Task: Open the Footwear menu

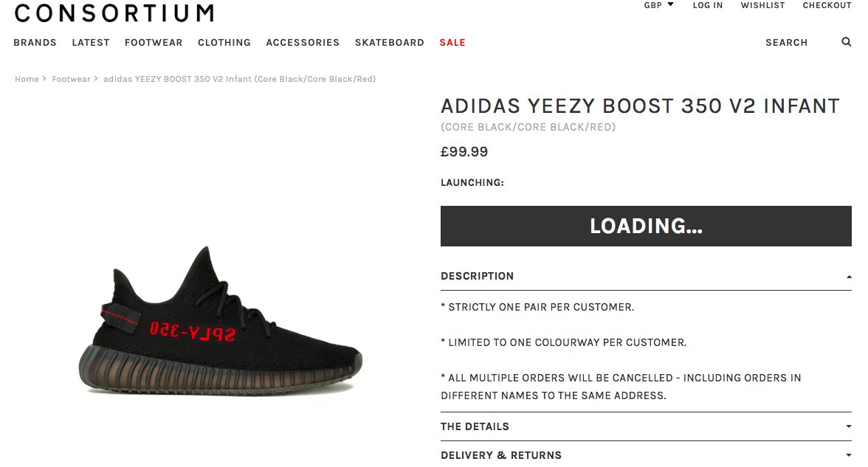Action: pos(154,43)
